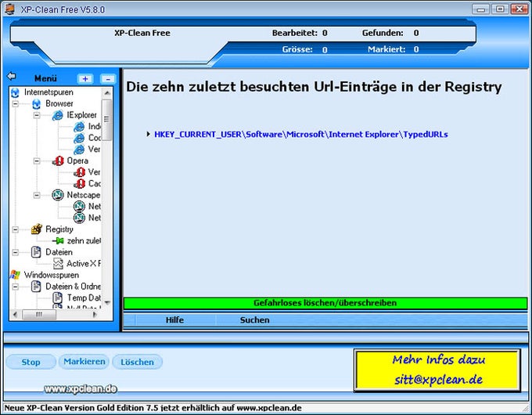Viewport: 532px width, 415px height.
Task: Click the tree scrollbar down arrow
Action: [107, 302]
